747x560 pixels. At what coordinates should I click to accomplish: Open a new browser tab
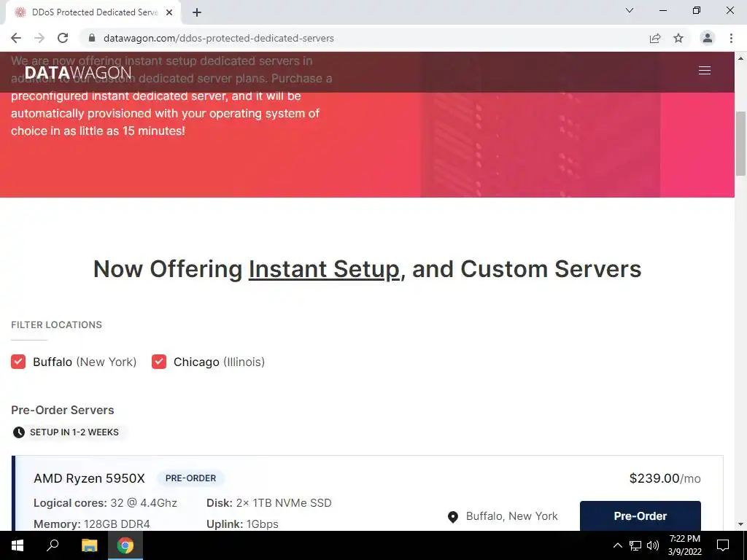point(197,12)
